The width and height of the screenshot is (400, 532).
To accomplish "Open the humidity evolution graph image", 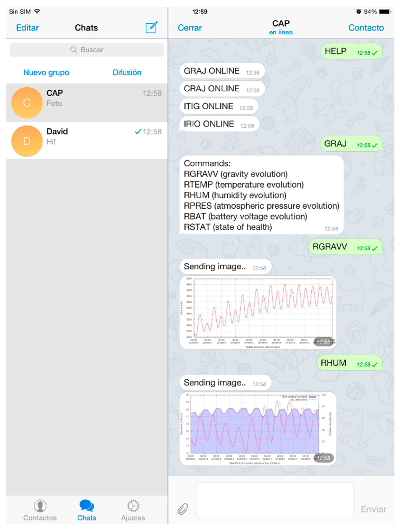I will [x=258, y=428].
